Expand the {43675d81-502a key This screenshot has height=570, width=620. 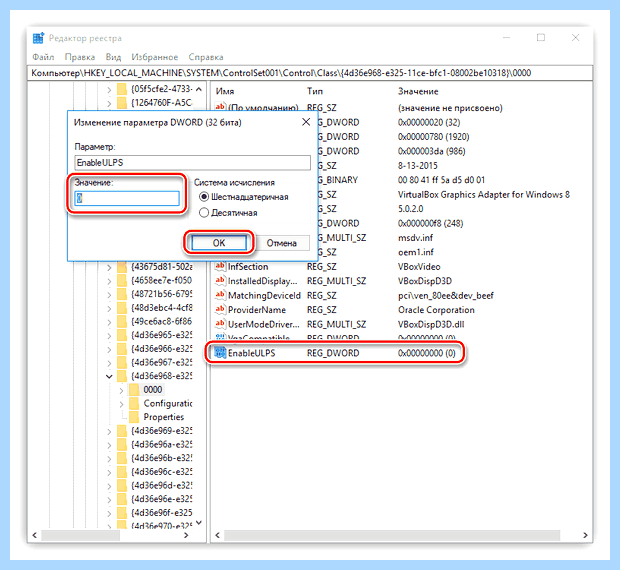click(x=109, y=268)
